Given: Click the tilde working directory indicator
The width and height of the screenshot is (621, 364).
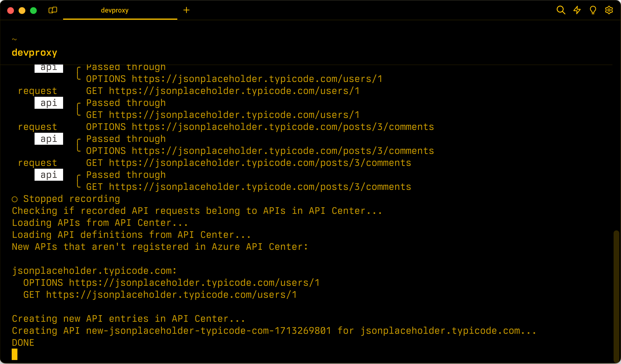Looking at the screenshot, I should click(x=14, y=39).
